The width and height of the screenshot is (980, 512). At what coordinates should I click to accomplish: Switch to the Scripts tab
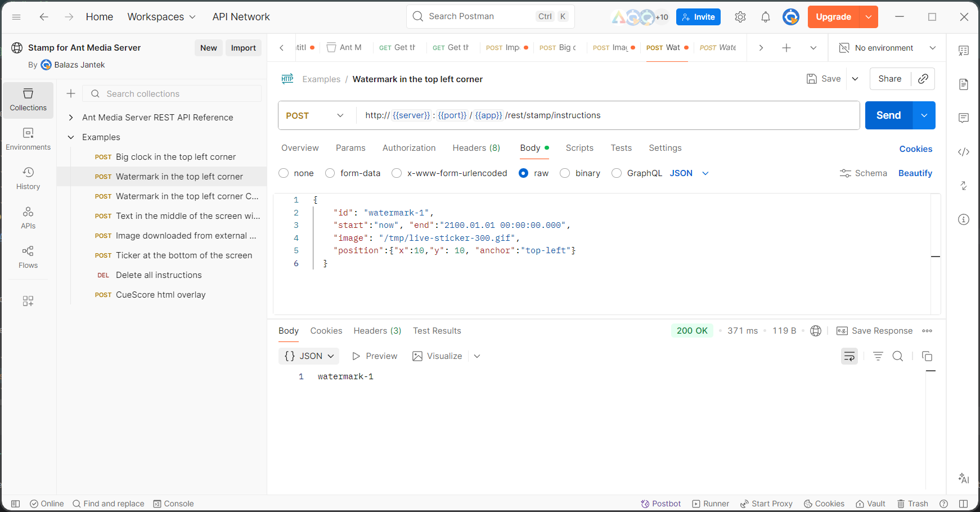coord(579,148)
